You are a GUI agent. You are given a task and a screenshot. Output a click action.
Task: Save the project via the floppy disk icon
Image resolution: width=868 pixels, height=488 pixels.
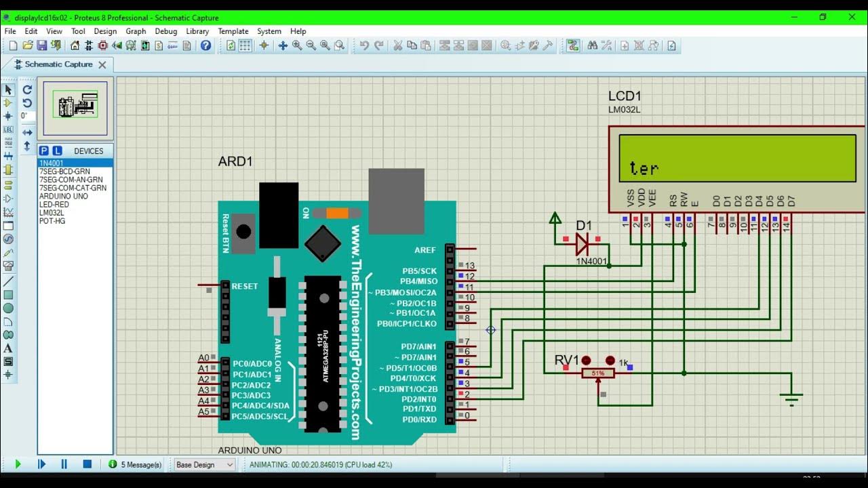(42, 45)
